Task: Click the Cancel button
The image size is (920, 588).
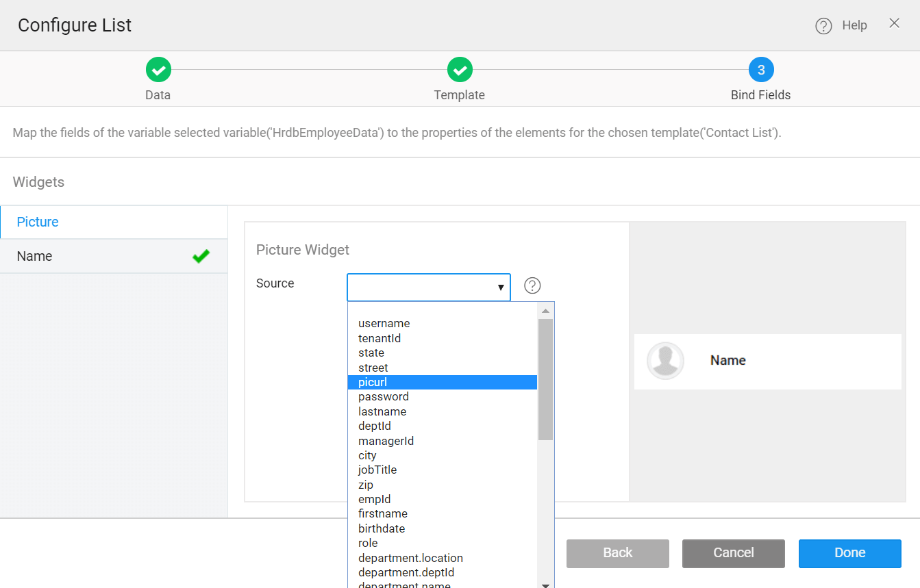Action: 733,553
